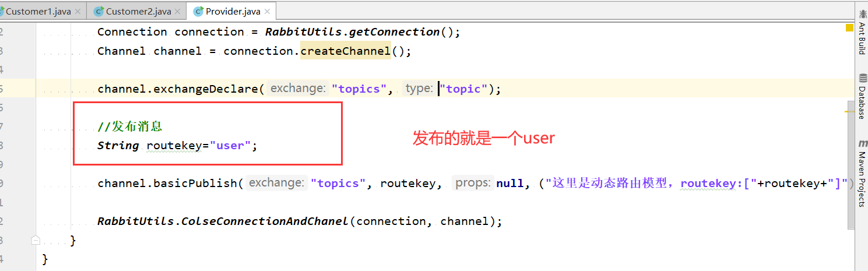Open the Database tool window
This screenshot has width=868, height=271.
pos(862,97)
